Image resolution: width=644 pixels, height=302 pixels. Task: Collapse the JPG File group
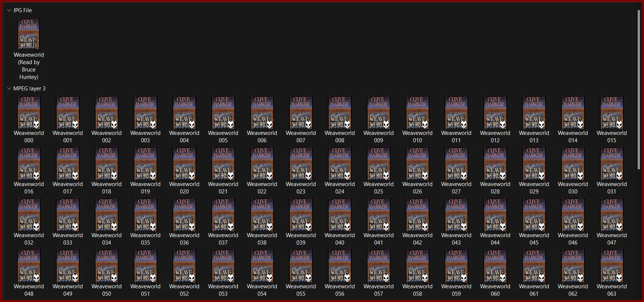click(x=9, y=10)
